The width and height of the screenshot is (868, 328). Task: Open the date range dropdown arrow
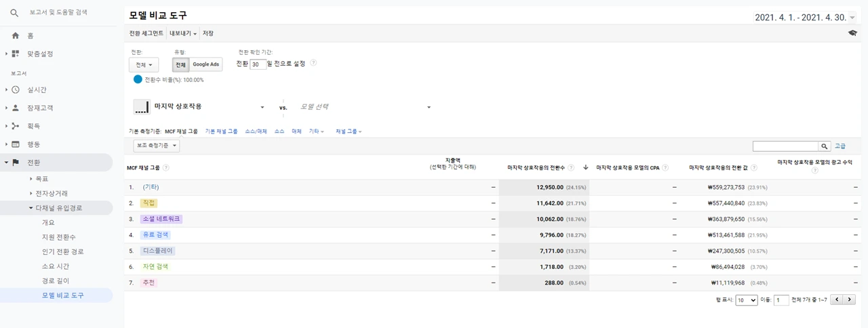click(x=853, y=16)
